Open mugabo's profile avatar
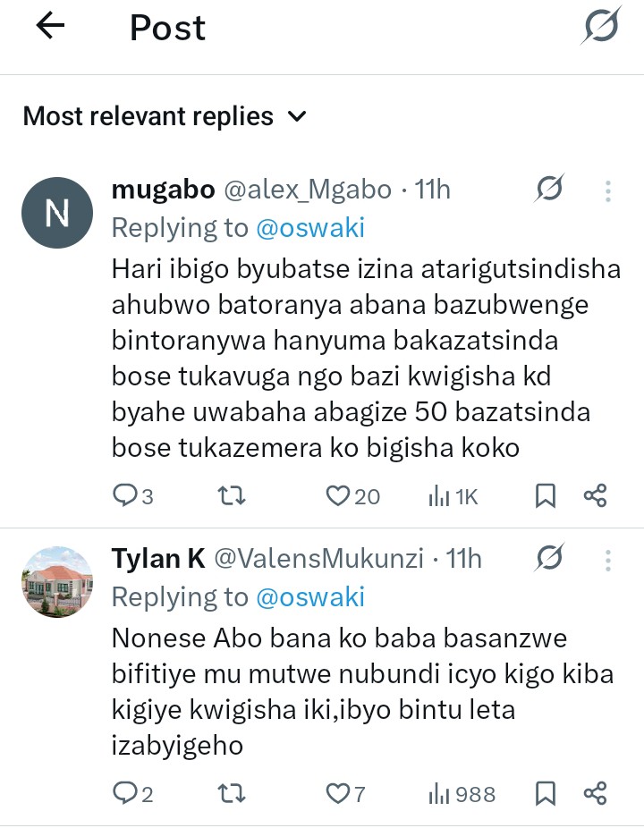The image size is (644, 828). point(57,212)
